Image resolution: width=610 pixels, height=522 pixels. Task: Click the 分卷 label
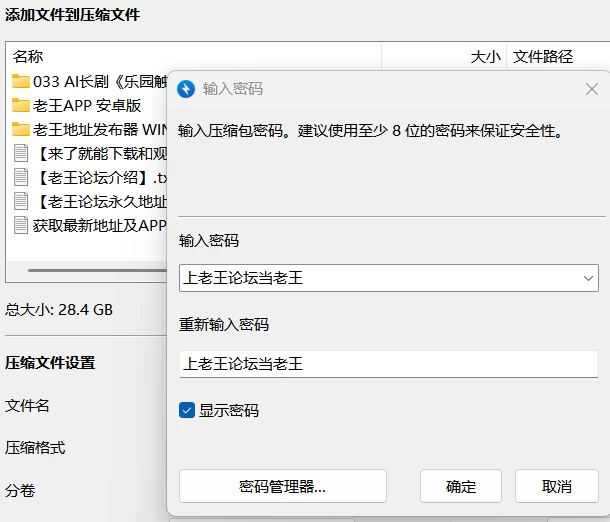[20, 490]
